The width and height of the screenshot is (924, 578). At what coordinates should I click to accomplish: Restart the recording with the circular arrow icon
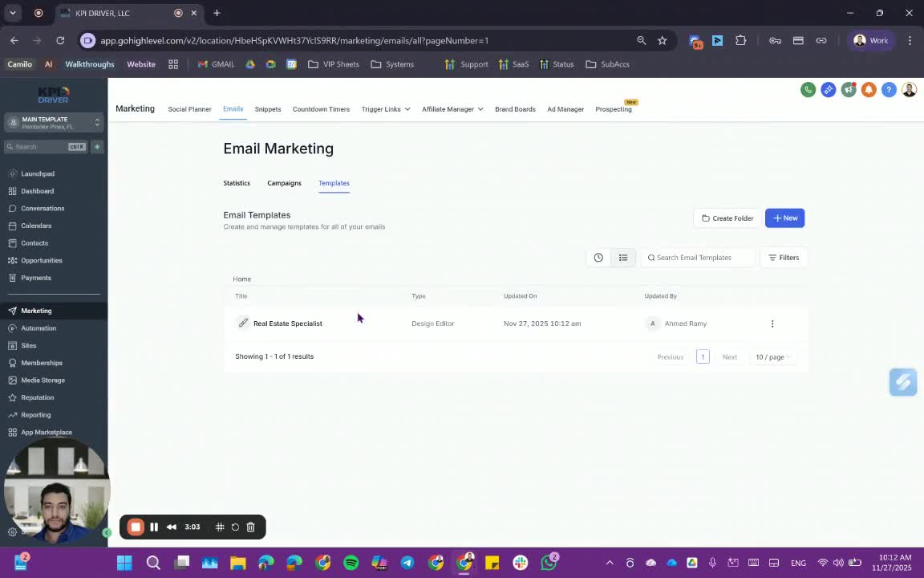point(235,527)
